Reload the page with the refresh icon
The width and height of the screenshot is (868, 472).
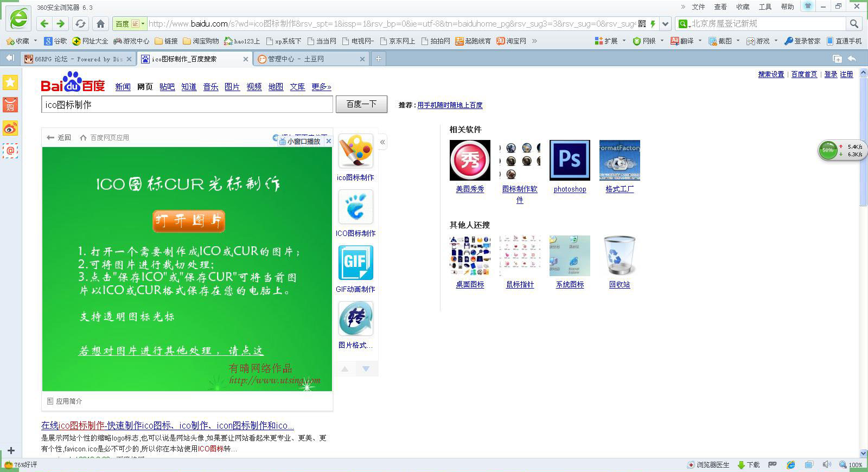(x=80, y=24)
